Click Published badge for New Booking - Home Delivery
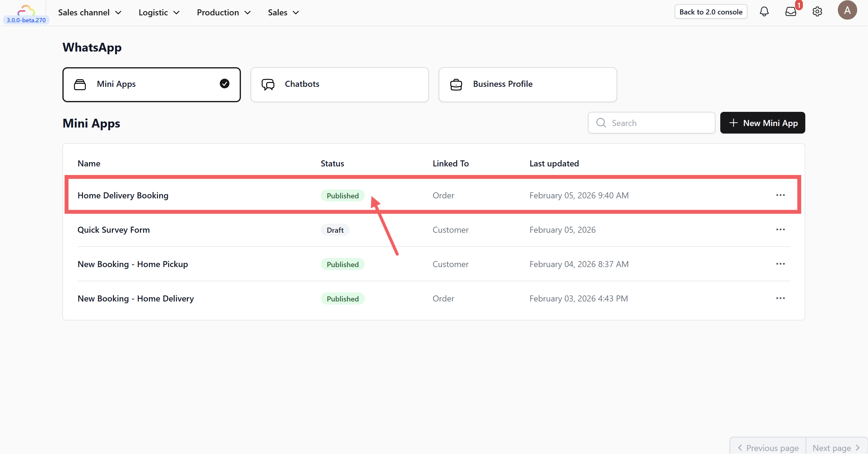The height and width of the screenshot is (454, 868). (x=342, y=299)
